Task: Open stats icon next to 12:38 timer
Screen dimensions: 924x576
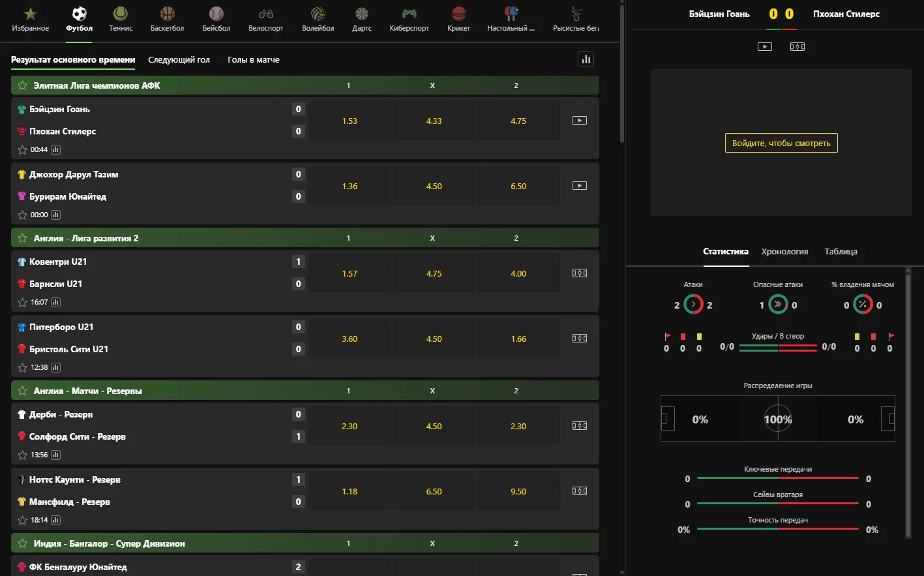Action: [x=56, y=367]
